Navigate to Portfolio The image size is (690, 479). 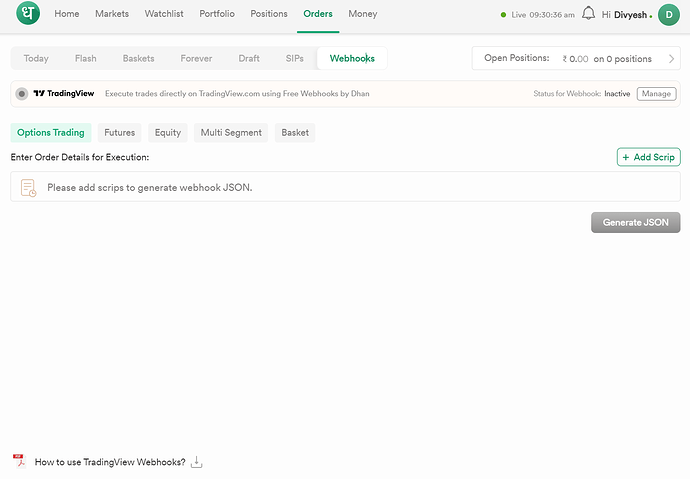pyautogui.click(x=217, y=14)
